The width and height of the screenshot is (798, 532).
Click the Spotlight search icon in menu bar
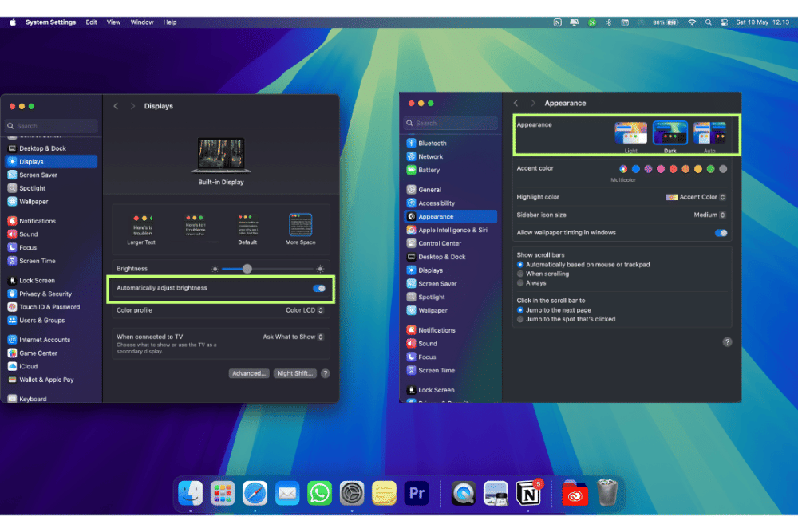709,22
